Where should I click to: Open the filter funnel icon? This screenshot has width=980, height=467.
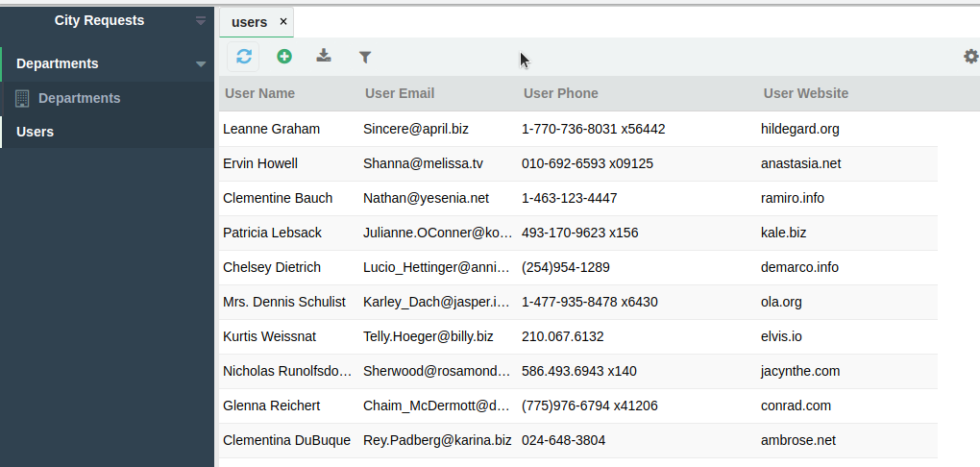pyautogui.click(x=365, y=58)
